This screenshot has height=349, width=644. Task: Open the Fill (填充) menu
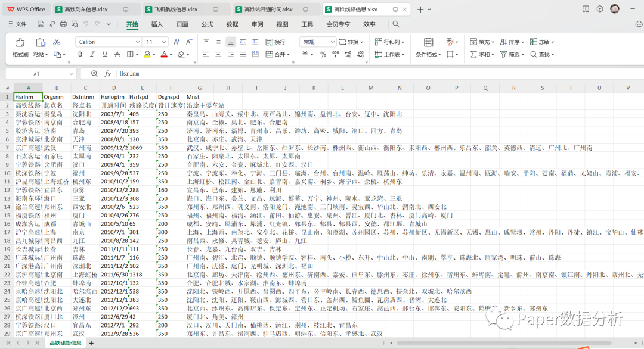pyautogui.click(x=482, y=42)
